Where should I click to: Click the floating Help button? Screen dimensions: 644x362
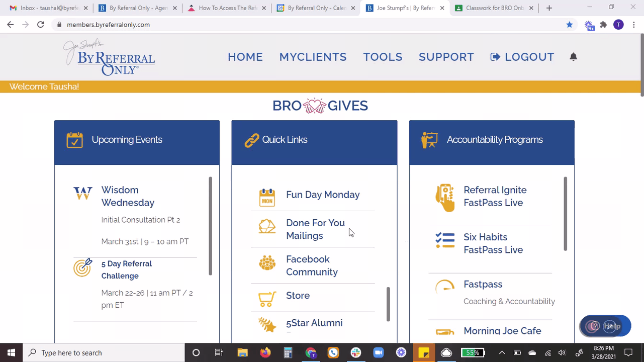tap(605, 326)
